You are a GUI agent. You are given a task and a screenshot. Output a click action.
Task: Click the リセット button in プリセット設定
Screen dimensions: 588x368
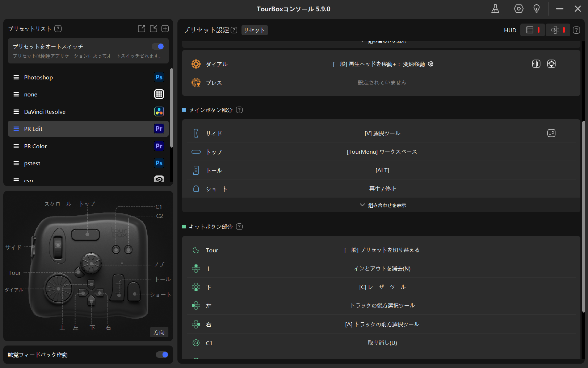point(255,30)
